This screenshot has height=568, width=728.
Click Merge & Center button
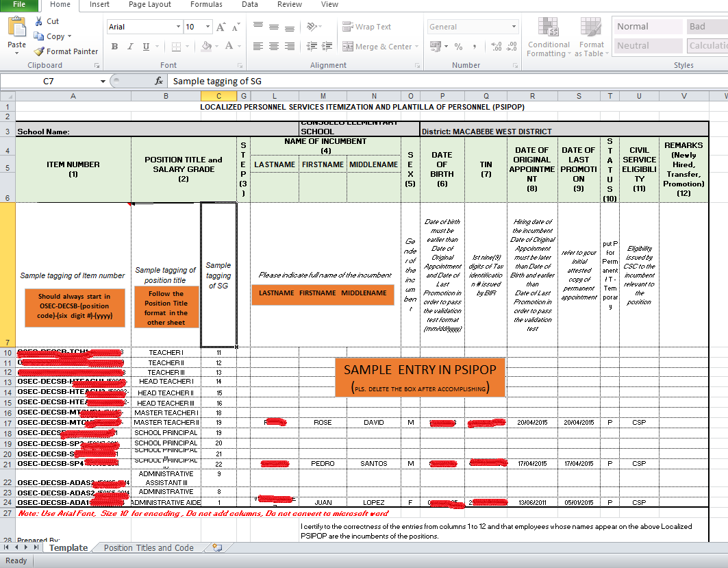click(377, 47)
